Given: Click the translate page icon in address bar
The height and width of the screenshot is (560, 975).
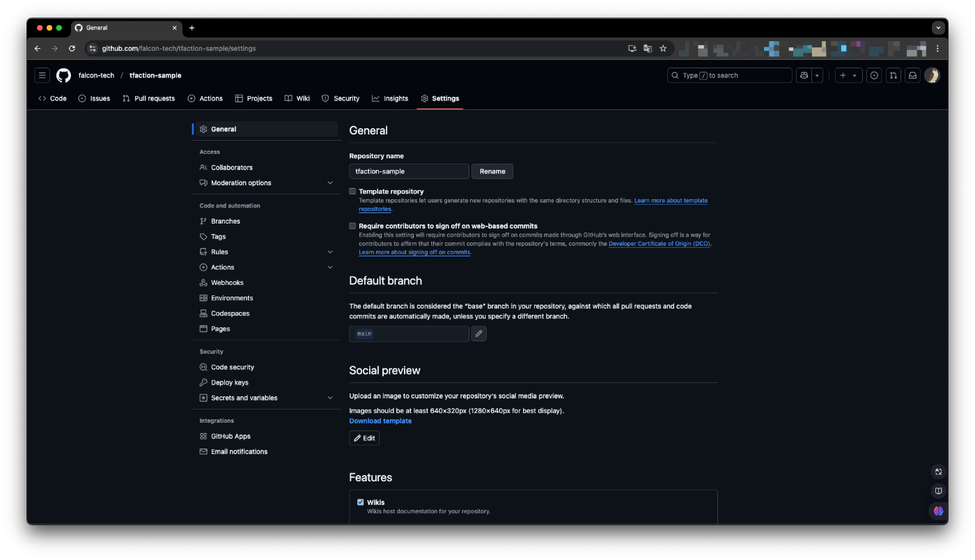Looking at the screenshot, I should pyautogui.click(x=648, y=48).
